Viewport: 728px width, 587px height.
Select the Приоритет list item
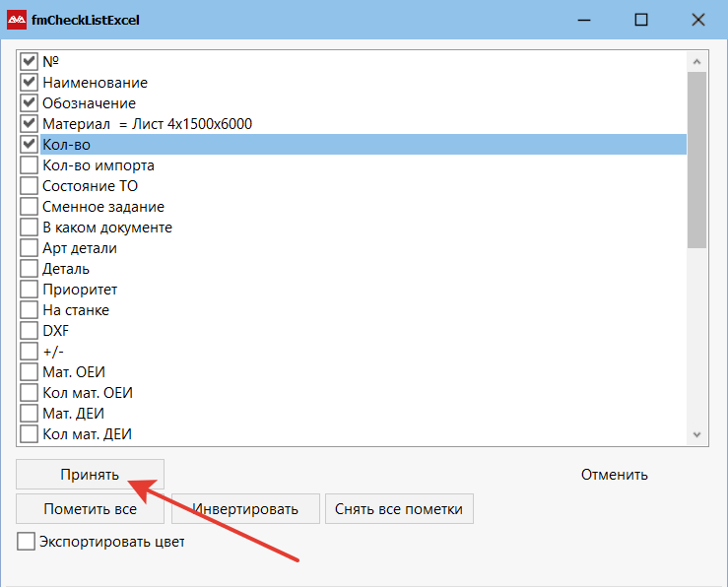click(x=80, y=290)
